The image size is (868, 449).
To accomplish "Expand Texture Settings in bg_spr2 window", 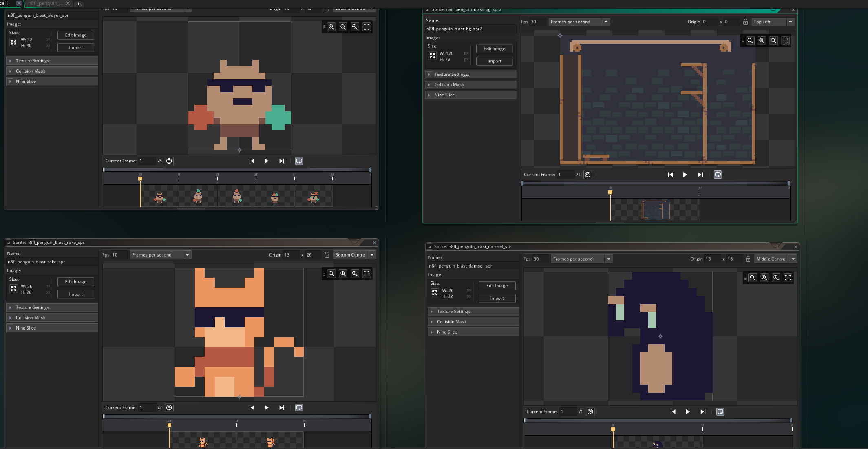I will [x=470, y=74].
